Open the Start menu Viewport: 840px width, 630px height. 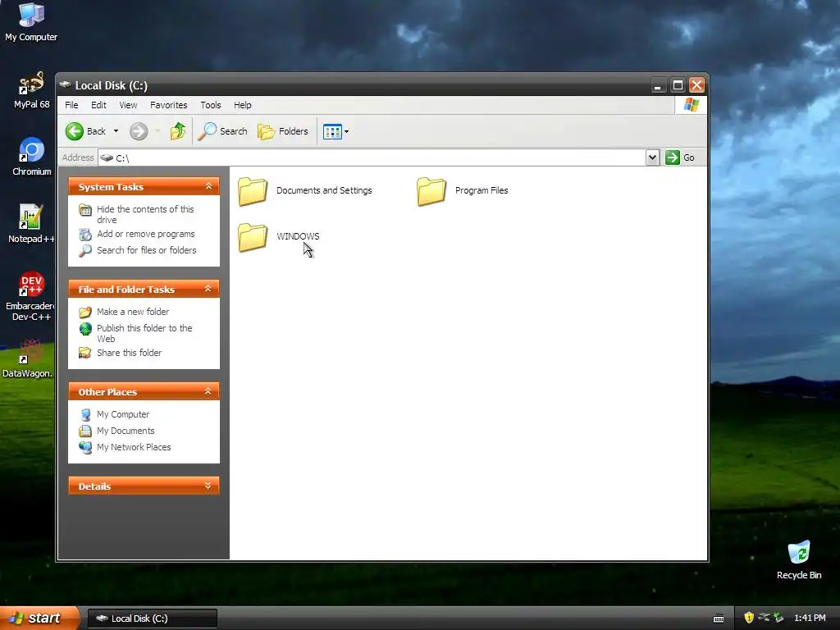39,619
